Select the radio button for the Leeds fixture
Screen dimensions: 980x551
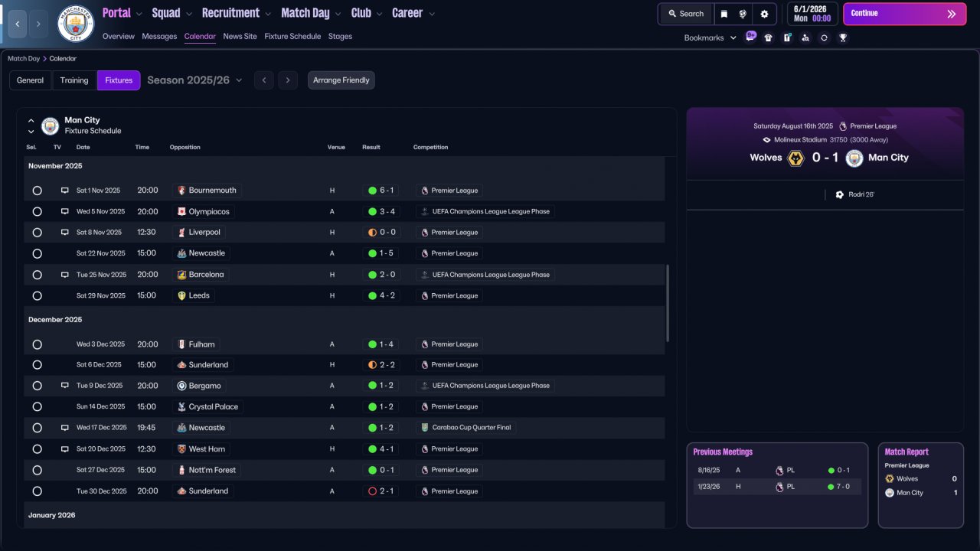pos(37,295)
